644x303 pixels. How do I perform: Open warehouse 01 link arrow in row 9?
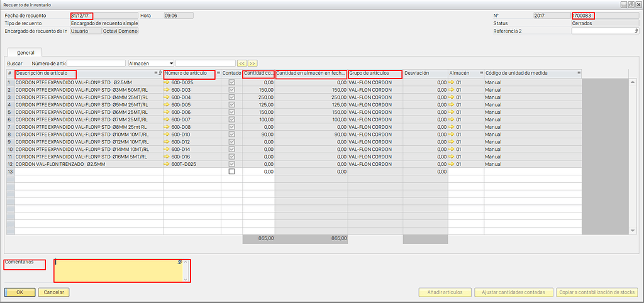pos(452,141)
